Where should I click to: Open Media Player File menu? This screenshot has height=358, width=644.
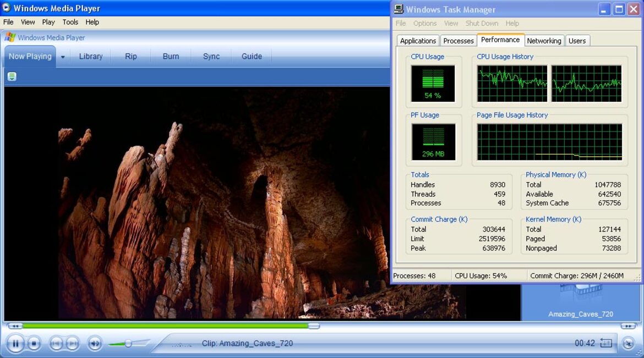click(8, 22)
